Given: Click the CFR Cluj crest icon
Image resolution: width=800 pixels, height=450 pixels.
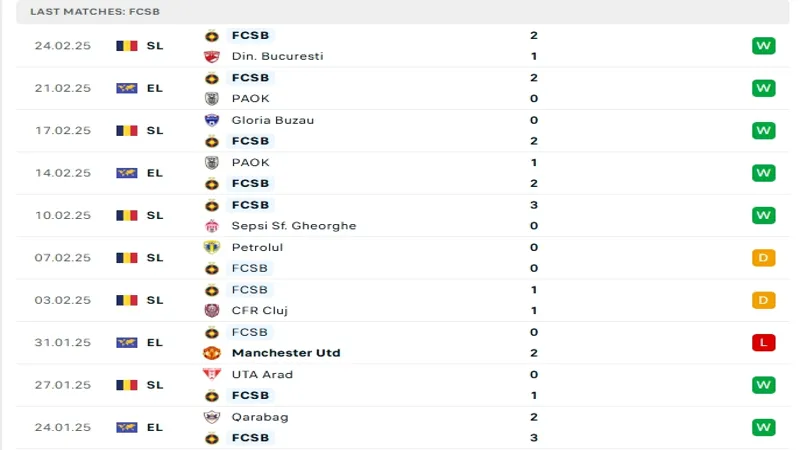Looking at the screenshot, I should click(x=212, y=311).
